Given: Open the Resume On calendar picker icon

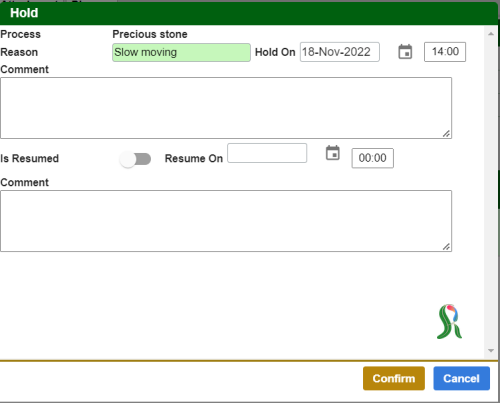Looking at the screenshot, I should pos(333,153).
